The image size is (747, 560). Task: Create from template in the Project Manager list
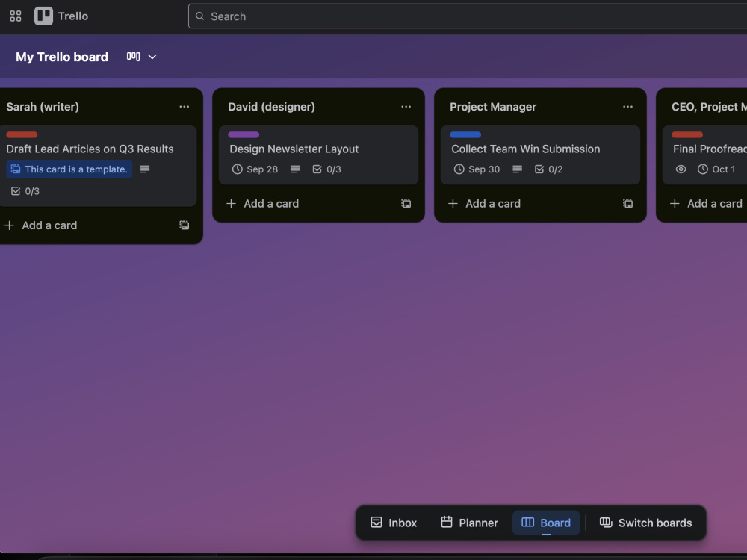coord(628,203)
